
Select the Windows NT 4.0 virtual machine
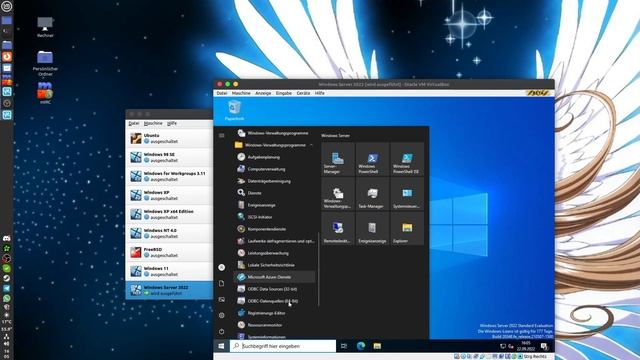(x=169, y=233)
